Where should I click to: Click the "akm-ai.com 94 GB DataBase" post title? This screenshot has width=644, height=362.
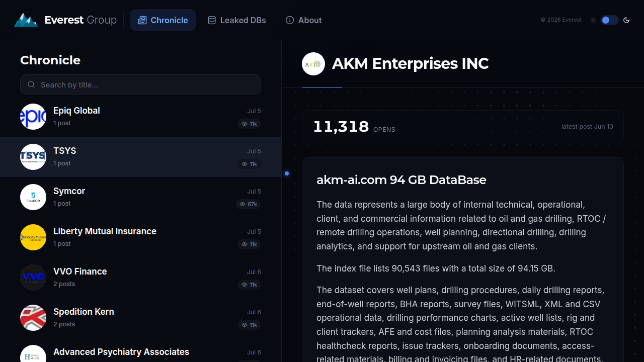click(x=401, y=180)
